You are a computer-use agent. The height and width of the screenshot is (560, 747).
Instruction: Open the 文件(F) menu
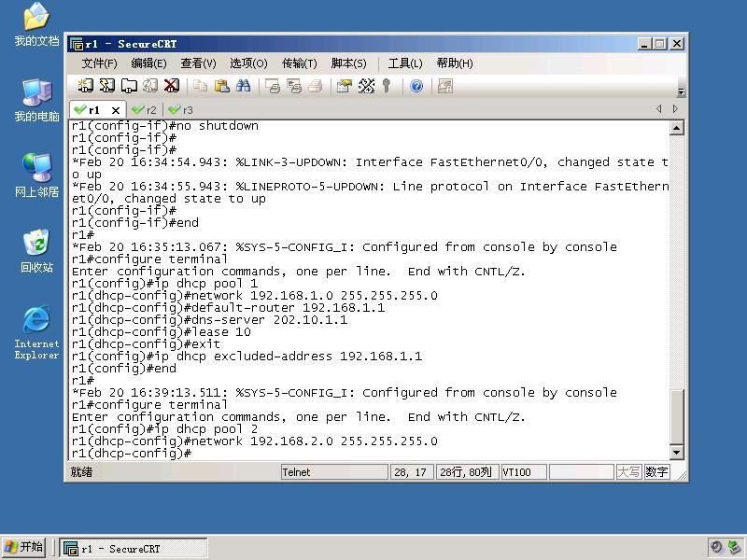(x=99, y=63)
